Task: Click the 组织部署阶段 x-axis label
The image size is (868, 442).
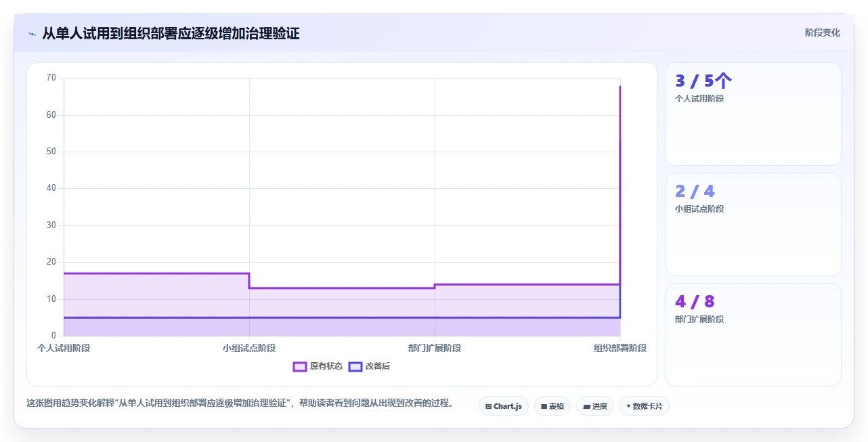Action: tap(620, 348)
